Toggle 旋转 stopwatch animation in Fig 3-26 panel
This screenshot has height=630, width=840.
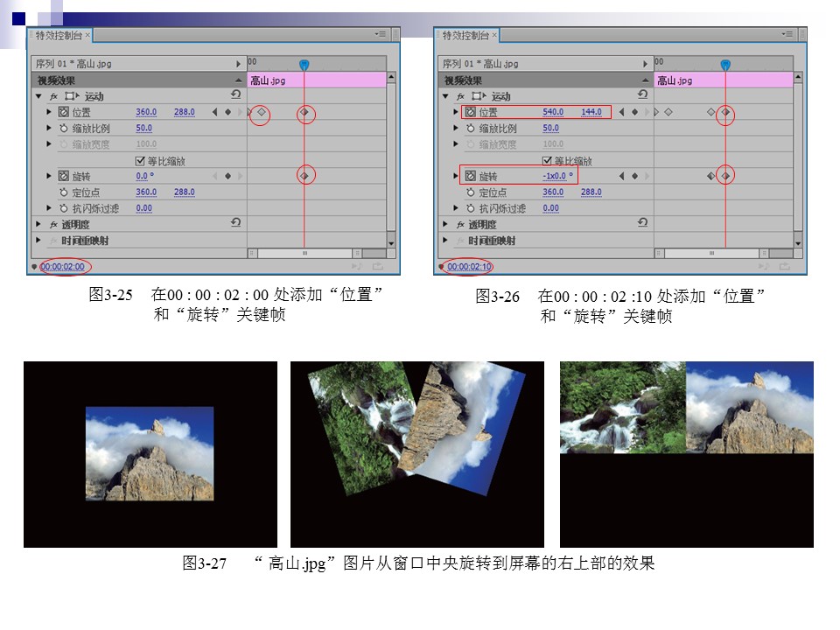[471, 176]
